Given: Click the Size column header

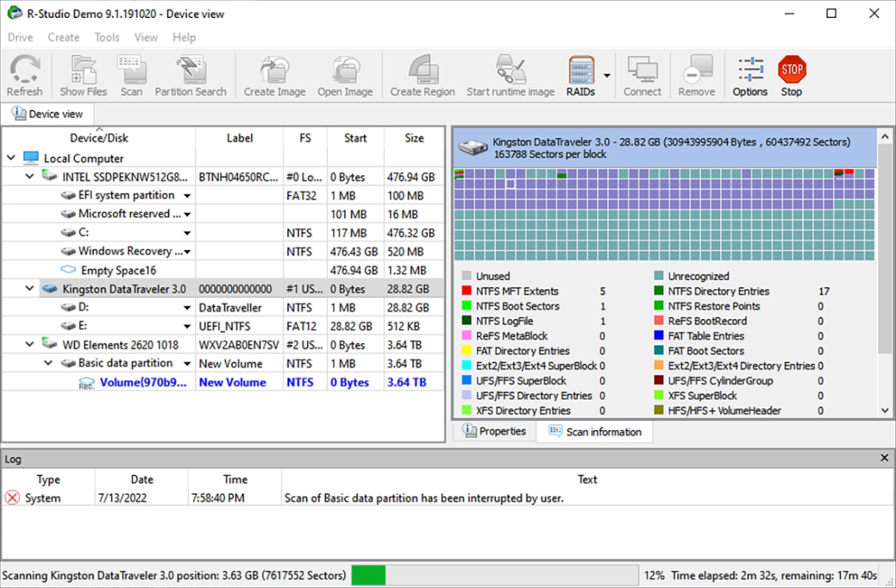Looking at the screenshot, I should pos(414,138).
